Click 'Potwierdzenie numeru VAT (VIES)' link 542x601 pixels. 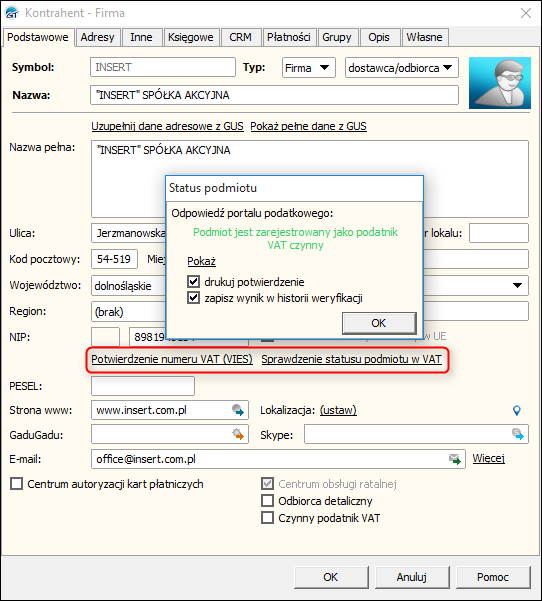tap(172, 359)
